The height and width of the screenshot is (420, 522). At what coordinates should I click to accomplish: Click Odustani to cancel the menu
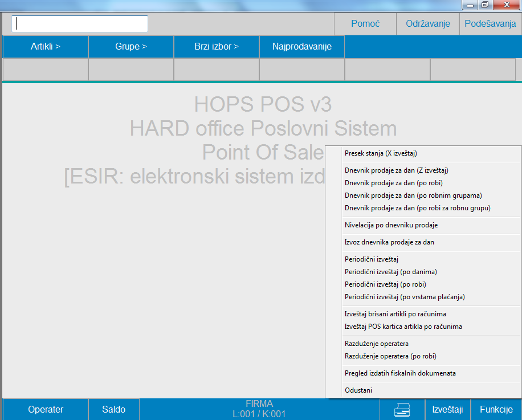(358, 390)
